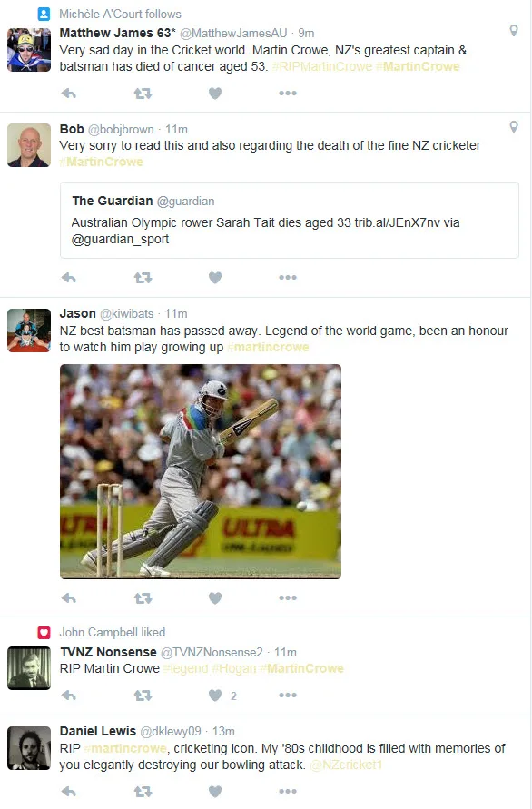Like Bob's tweet about Martin Crowe
This screenshot has width=532, height=809.
[x=215, y=278]
